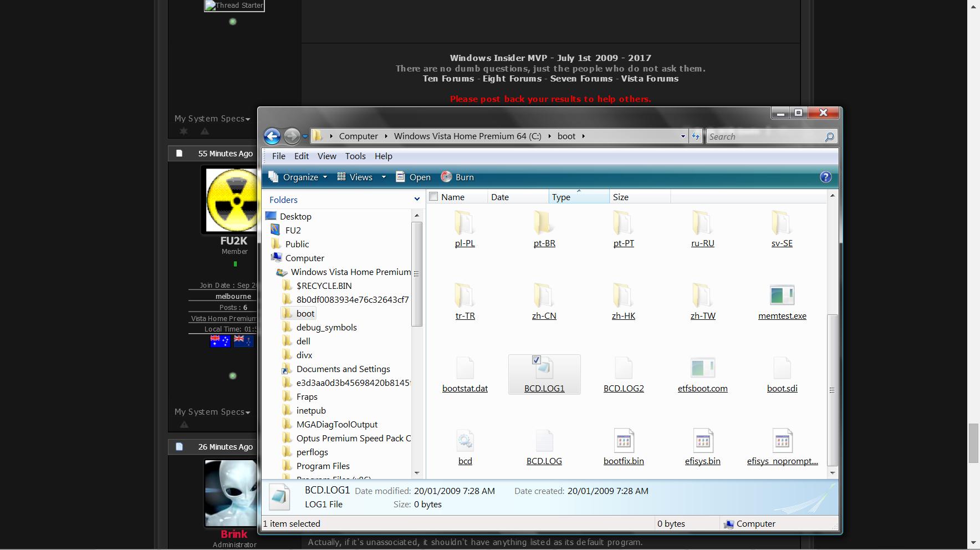Select the boot.sdi file icon

coord(782,368)
